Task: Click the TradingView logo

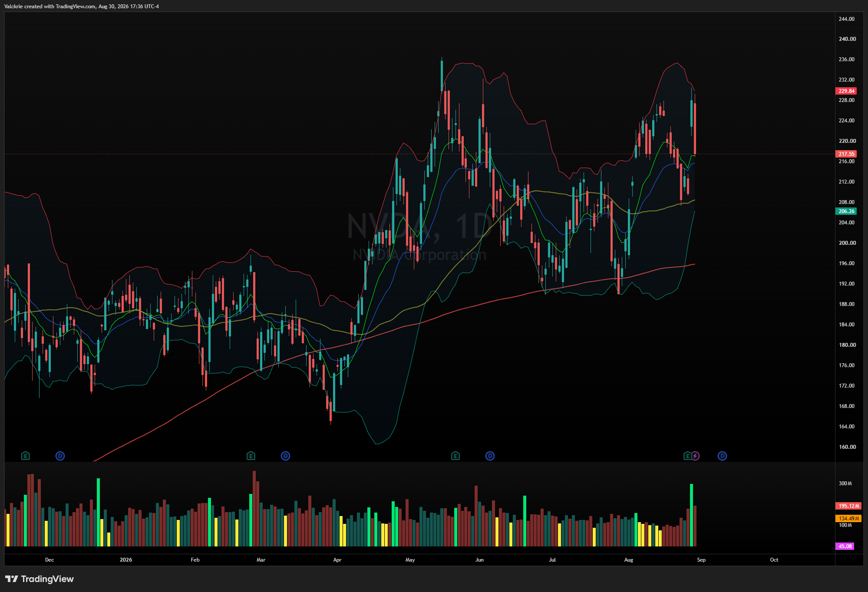Action: click(x=40, y=579)
